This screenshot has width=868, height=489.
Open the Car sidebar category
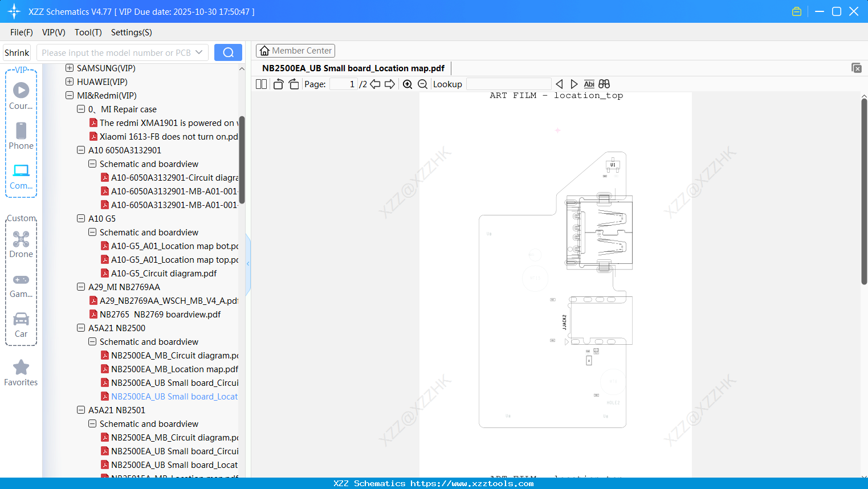[x=21, y=325]
